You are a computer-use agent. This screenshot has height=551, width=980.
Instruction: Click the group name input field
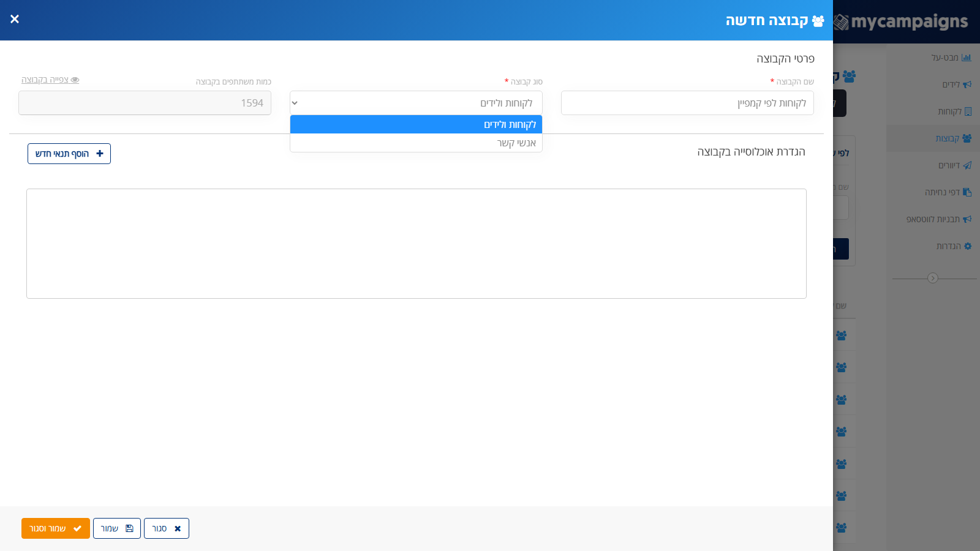coord(687,103)
